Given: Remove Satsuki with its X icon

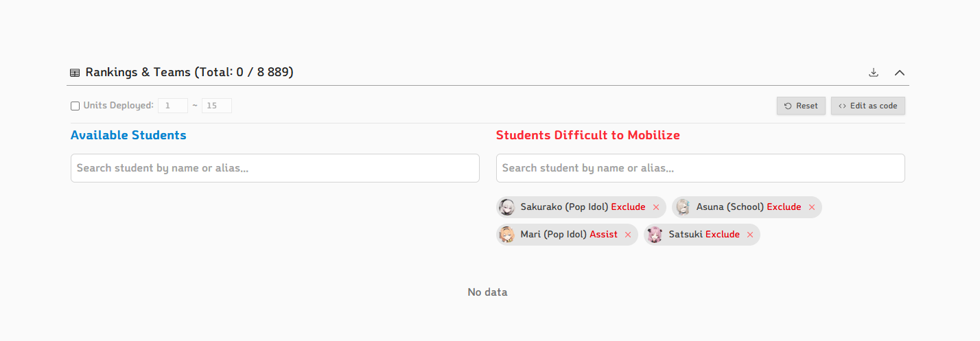Looking at the screenshot, I should tap(750, 235).
